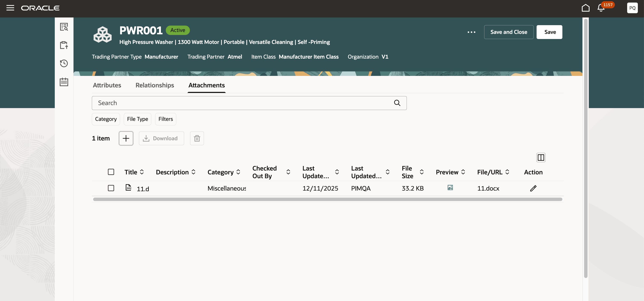Click the pencil edit icon for 11.docx
644x301 pixels.
pos(533,188)
